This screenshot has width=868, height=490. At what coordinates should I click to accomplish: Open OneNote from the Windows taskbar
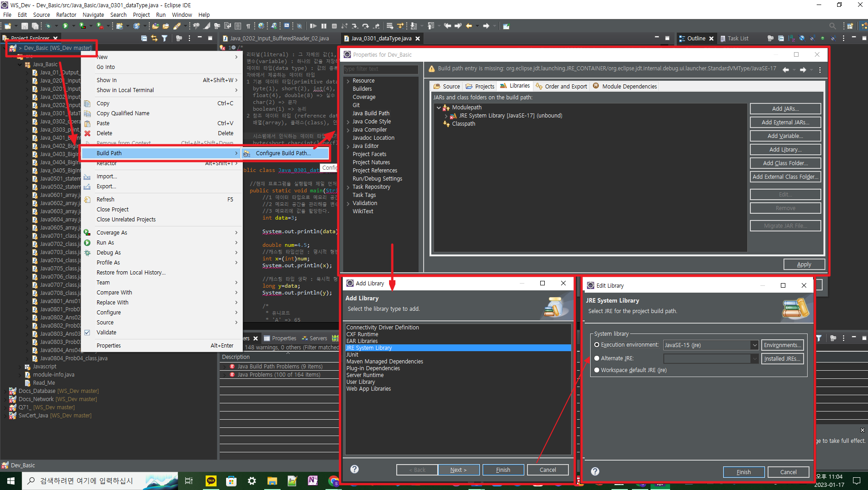click(x=313, y=481)
